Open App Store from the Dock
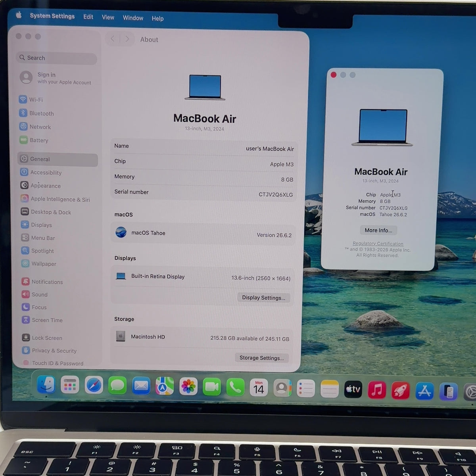Viewport: 476px width, 476px height. pos(424,391)
